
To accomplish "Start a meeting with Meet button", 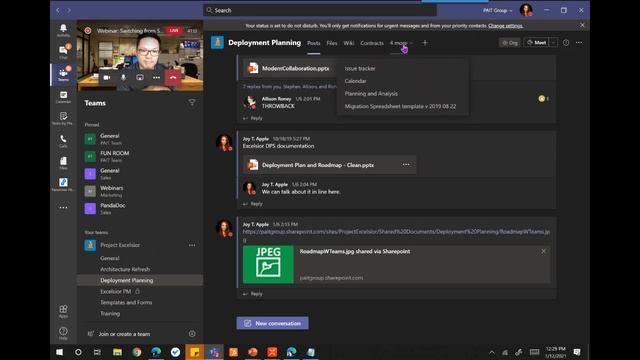I will [536, 42].
